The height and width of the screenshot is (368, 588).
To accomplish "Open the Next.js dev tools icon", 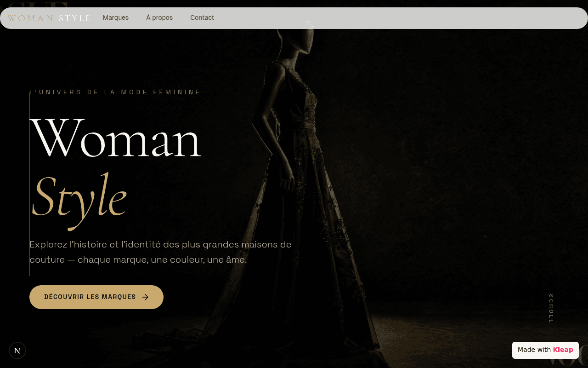I will (17, 351).
